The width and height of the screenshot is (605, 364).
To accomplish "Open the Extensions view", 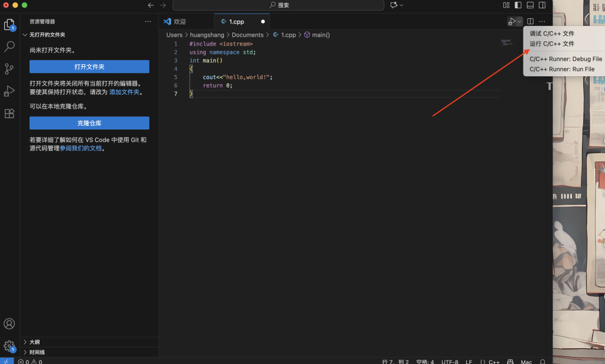I will point(9,113).
